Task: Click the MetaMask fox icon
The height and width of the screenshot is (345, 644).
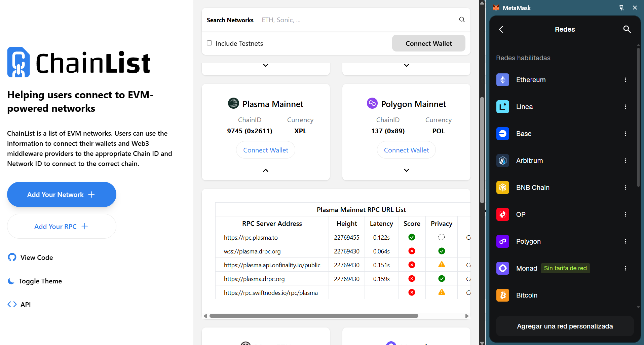Action: point(496,8)
